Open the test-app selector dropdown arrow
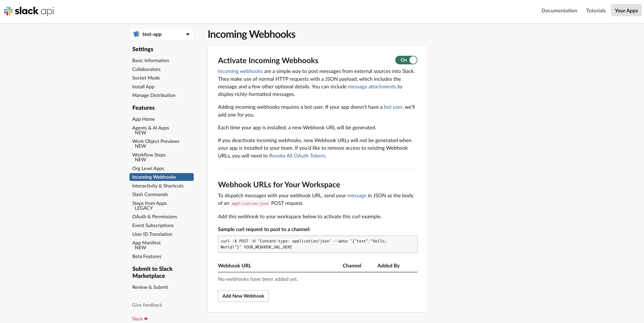This screenshot has width=644, height=323. (x=188, y=34)
